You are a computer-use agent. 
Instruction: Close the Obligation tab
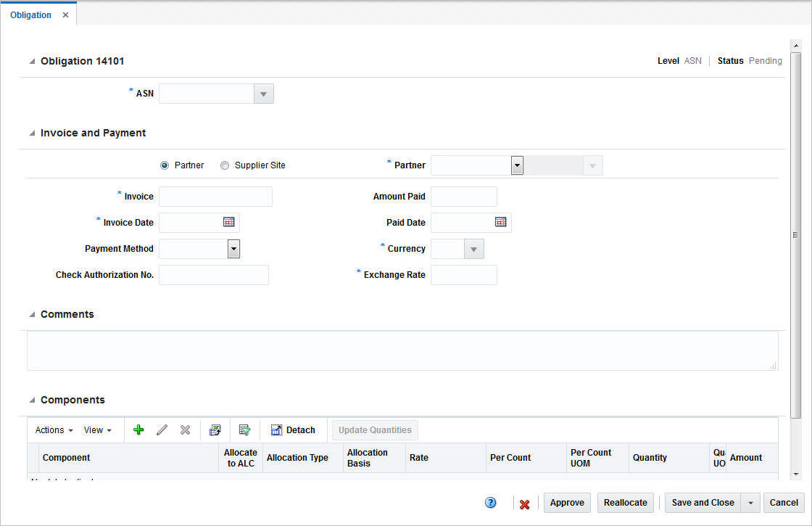[x=65, y=15]
